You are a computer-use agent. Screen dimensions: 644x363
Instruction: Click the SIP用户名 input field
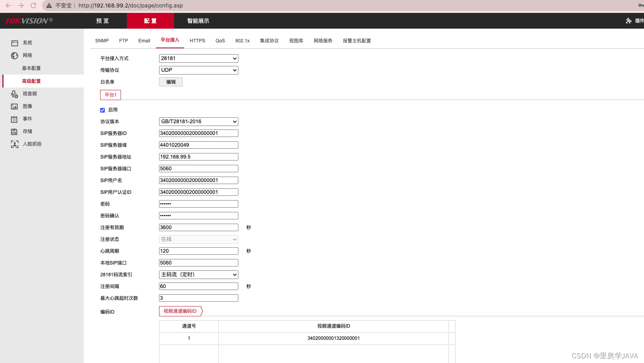199,181
